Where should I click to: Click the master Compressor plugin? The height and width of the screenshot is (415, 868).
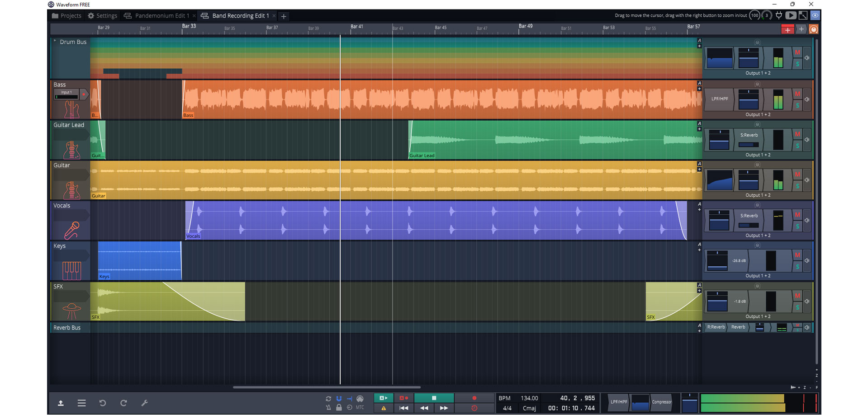662,402
